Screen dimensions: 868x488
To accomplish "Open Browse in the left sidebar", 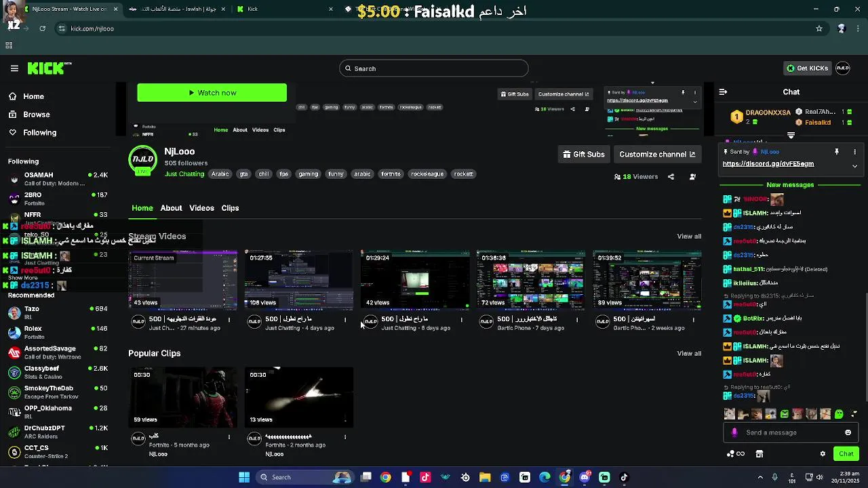I will point(36,115).
